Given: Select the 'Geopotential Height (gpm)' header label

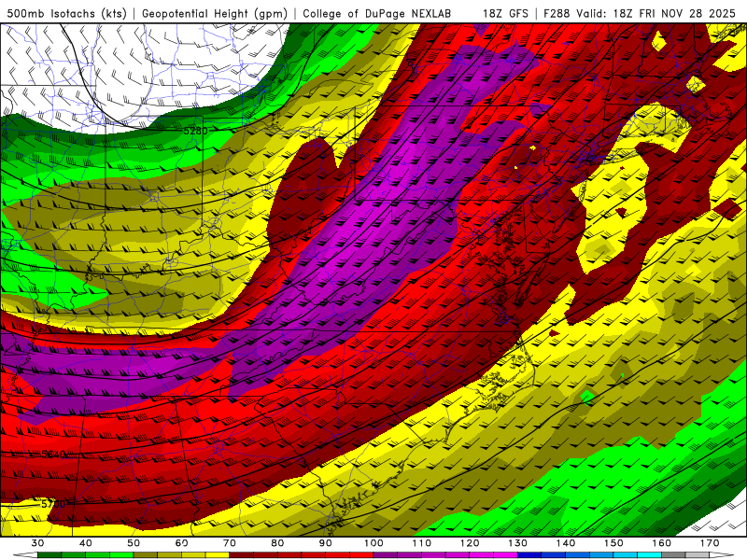Looking at the screenshot, I should (x=215, y=13).
